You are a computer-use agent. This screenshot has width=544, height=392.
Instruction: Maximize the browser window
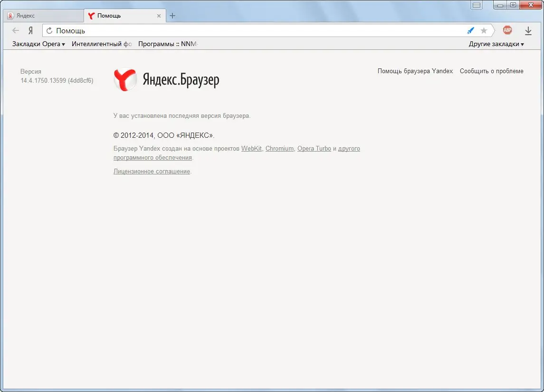(x=513, y=5)
